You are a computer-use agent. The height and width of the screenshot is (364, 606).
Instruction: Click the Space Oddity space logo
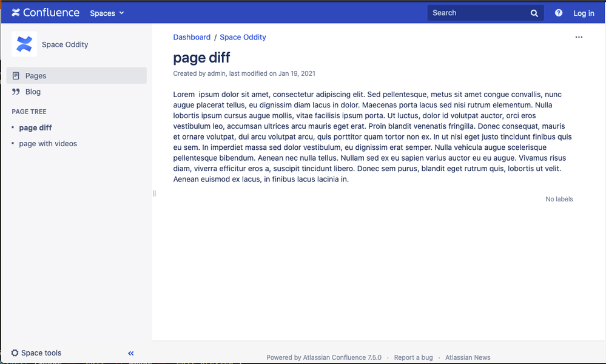(24, 44)
